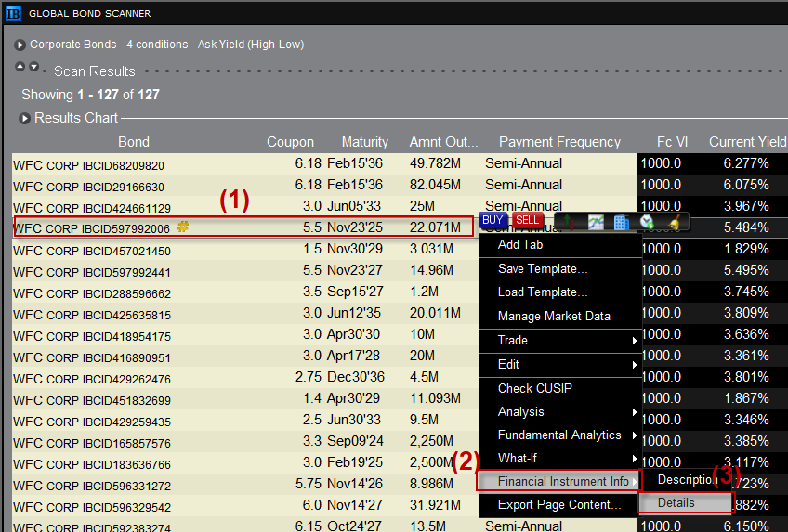Click the clock with dollar icon
788x532 pixels.
pos(648,222)
